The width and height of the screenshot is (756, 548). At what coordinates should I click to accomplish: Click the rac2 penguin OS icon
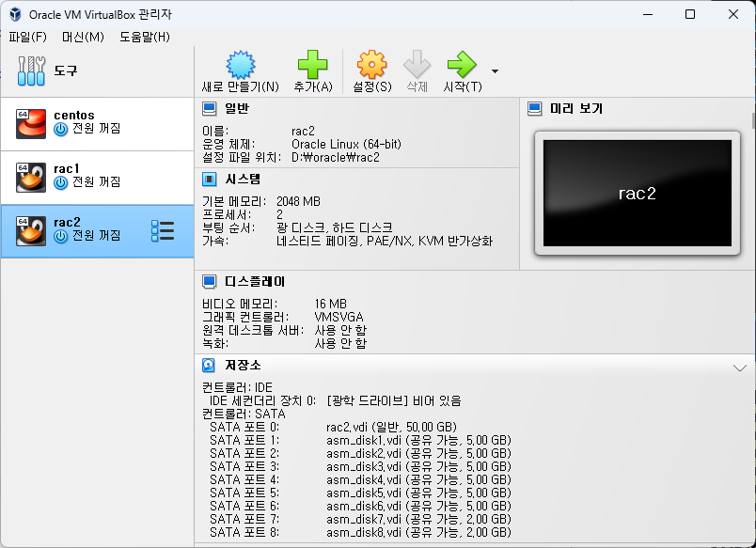pyautogui.click(x=31, y=231)
